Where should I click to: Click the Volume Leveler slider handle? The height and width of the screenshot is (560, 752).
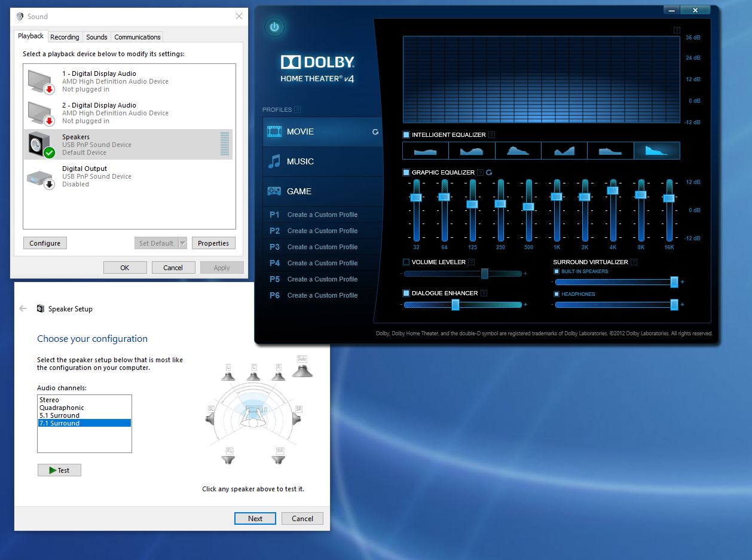click(485, 274)
